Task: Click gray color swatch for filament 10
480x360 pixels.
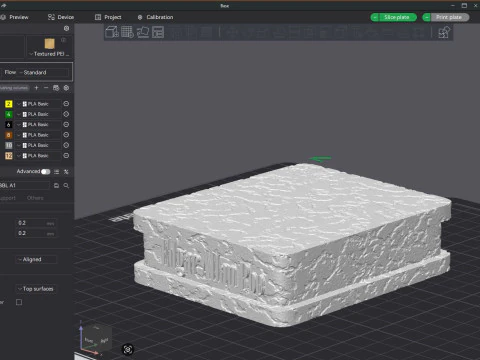Action: point(9,145)
